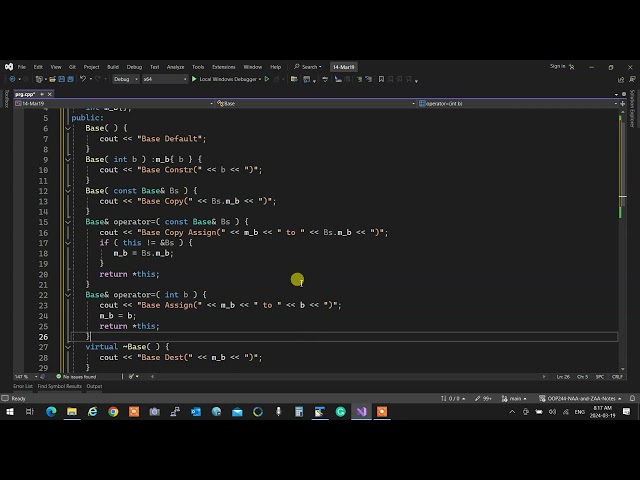
Task: Click the Sign in link
Action: click(558, 66)
